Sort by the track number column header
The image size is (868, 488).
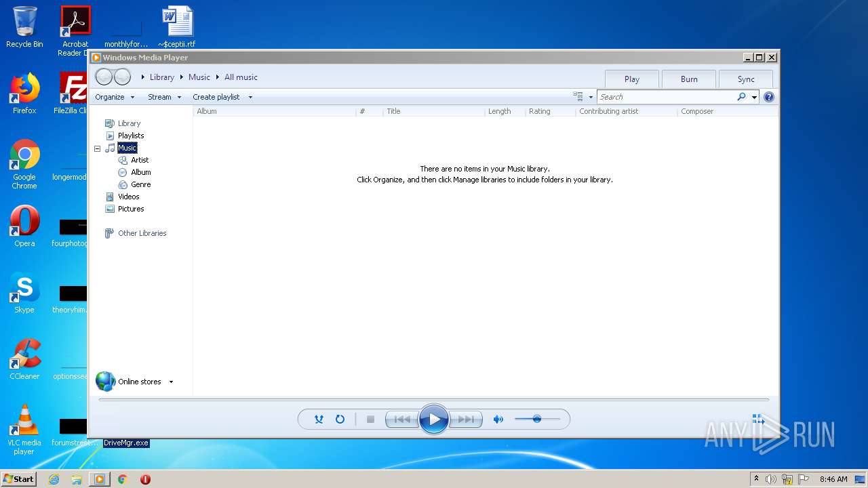(x=369, y=111)
